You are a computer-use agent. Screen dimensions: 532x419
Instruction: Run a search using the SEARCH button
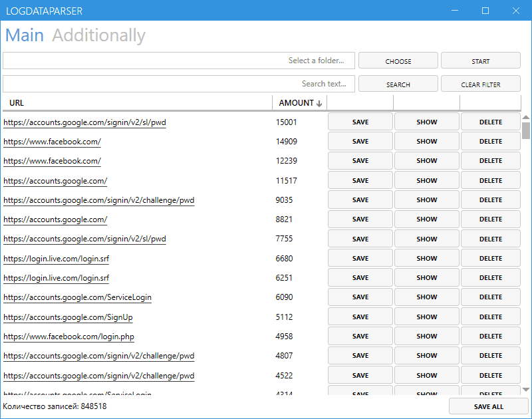click(x=398, y=83)
